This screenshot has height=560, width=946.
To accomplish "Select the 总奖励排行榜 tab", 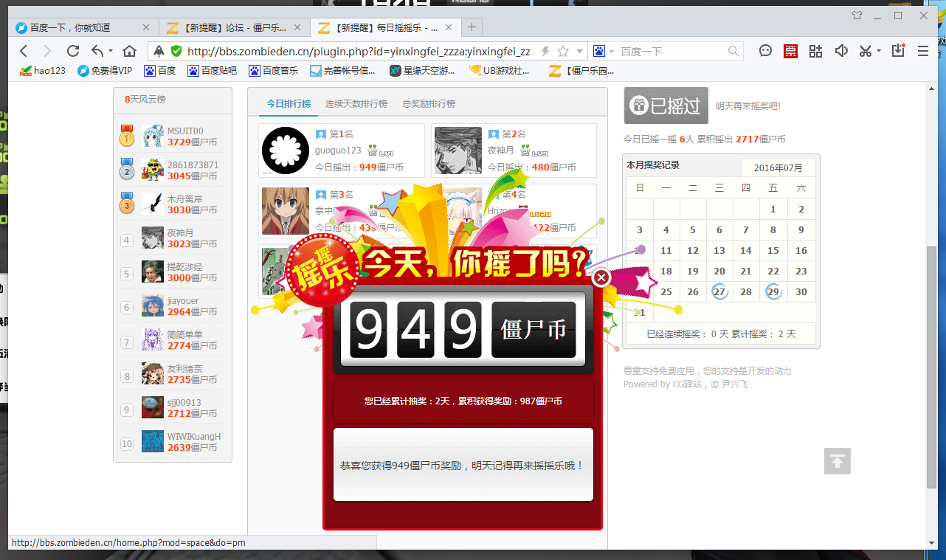I will [x=429, y=103].
